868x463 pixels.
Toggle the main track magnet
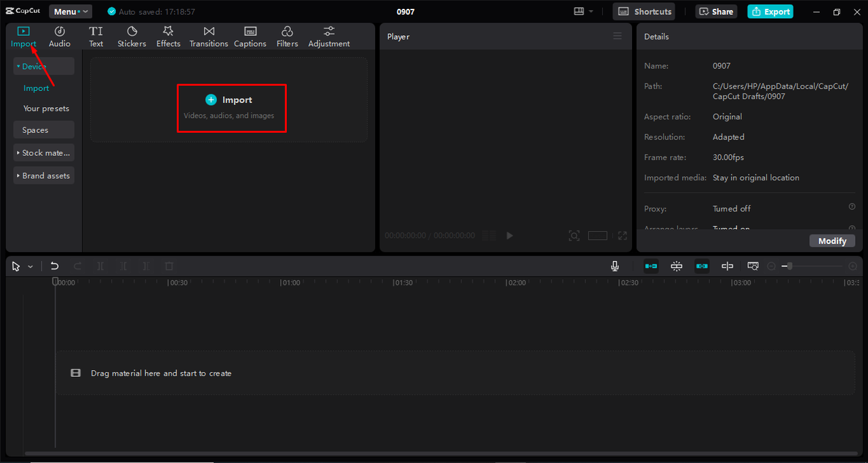(x=651, y=266)
